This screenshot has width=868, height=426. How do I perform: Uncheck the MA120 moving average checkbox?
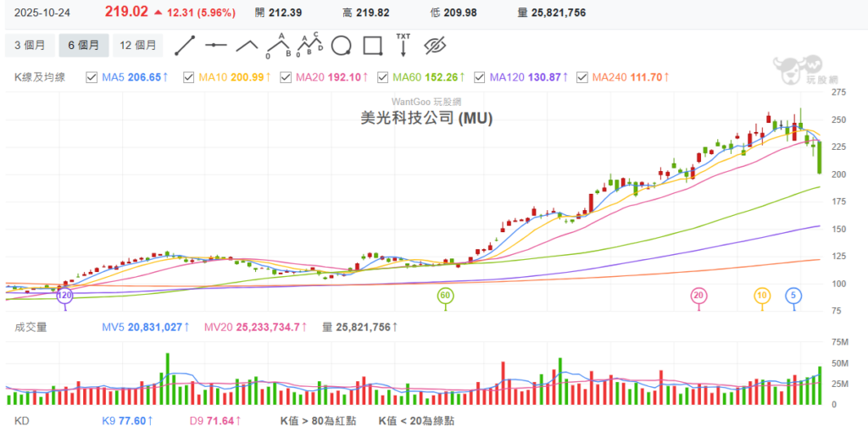480,77
